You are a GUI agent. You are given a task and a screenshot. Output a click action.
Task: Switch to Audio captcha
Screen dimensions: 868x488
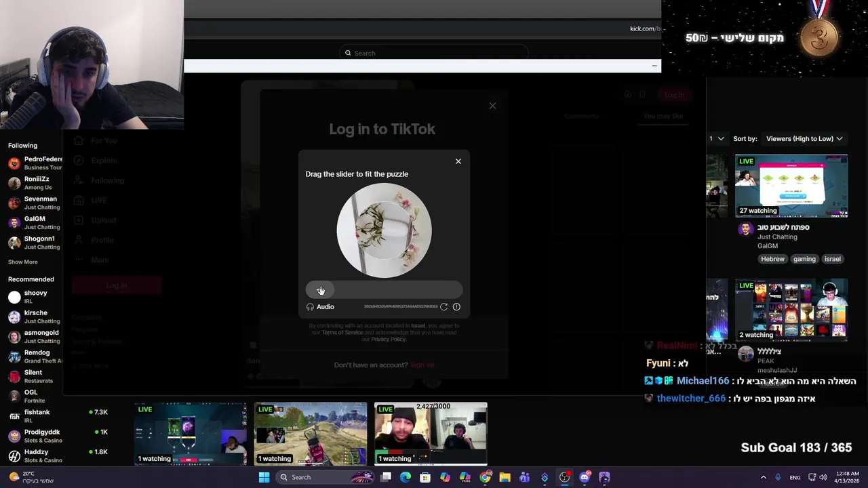click(x=320, y=307)
